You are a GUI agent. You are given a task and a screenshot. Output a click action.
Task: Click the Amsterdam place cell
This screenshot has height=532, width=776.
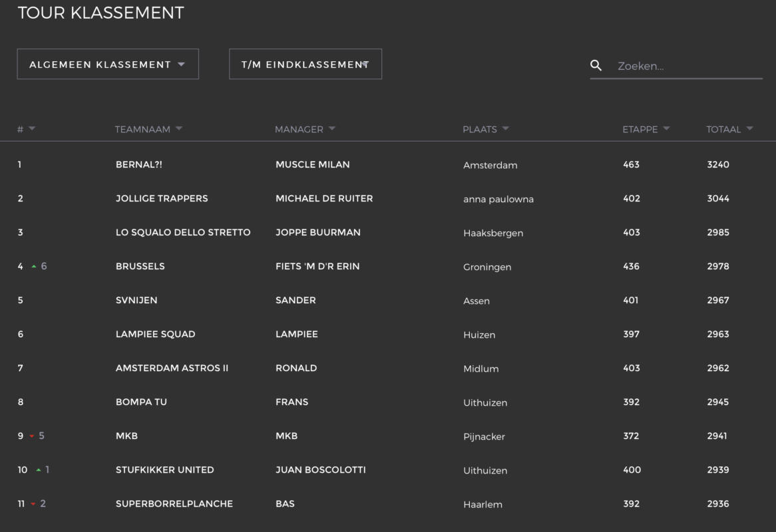coord(490,165)
